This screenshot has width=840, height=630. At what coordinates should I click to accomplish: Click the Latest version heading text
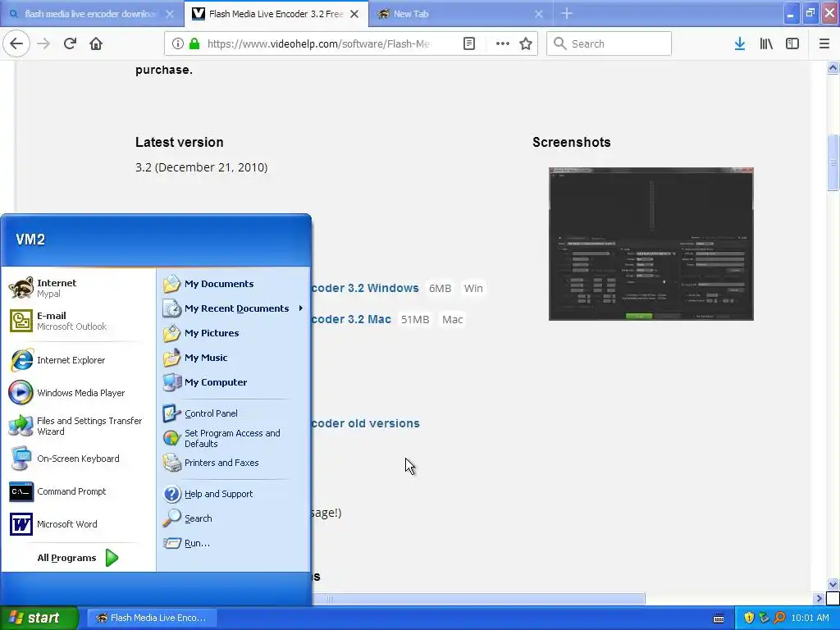pyautogui.click(x=180, y=143)
